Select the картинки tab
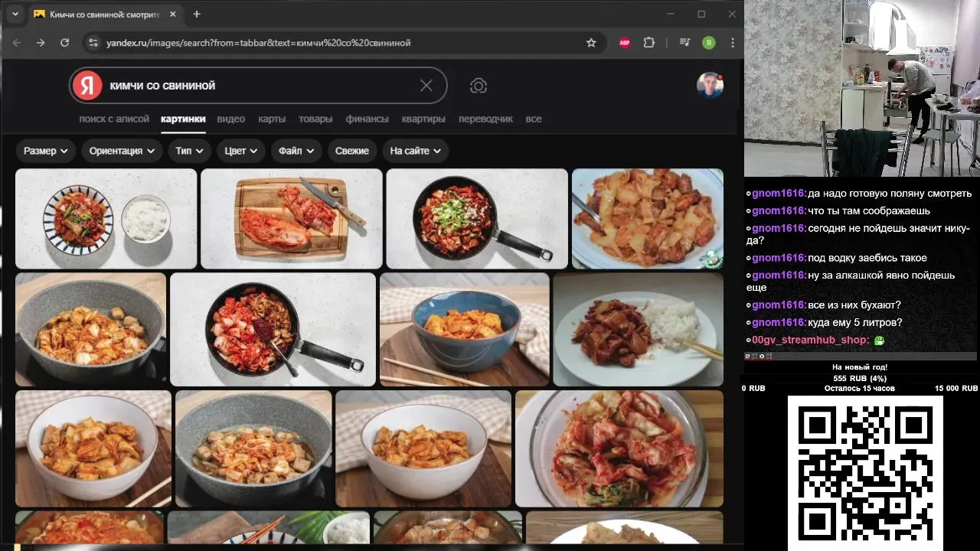Viewport: 980px width, 551px height. click(183, 119)
